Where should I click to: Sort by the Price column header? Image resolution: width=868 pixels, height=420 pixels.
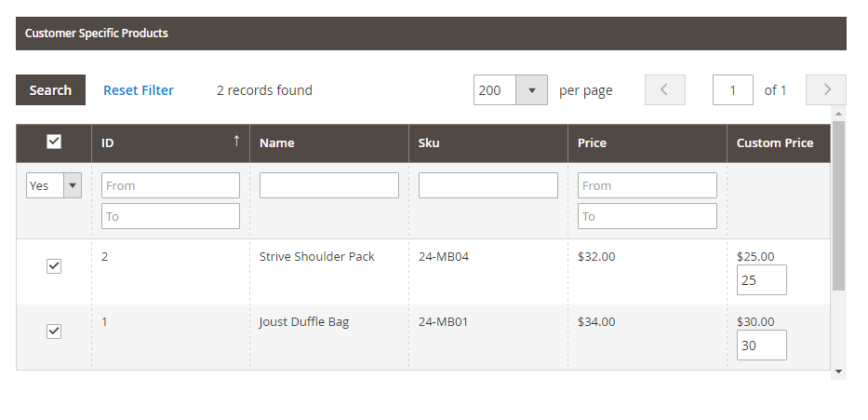(x=592, y=143)
